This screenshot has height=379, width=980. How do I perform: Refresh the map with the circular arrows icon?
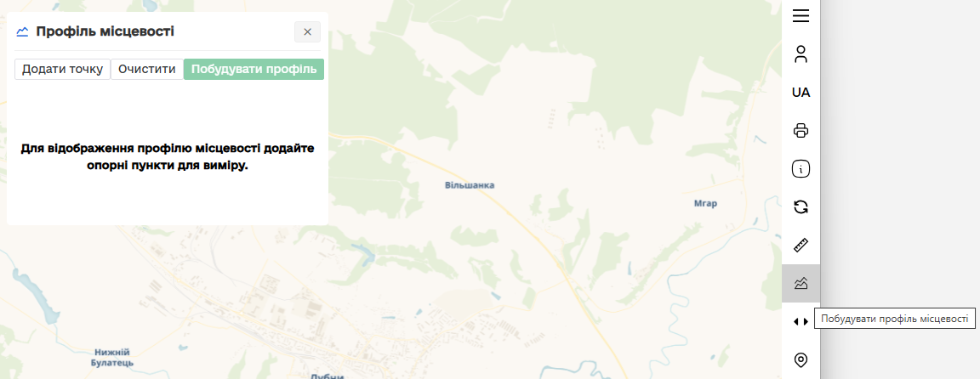pos(801,206)
